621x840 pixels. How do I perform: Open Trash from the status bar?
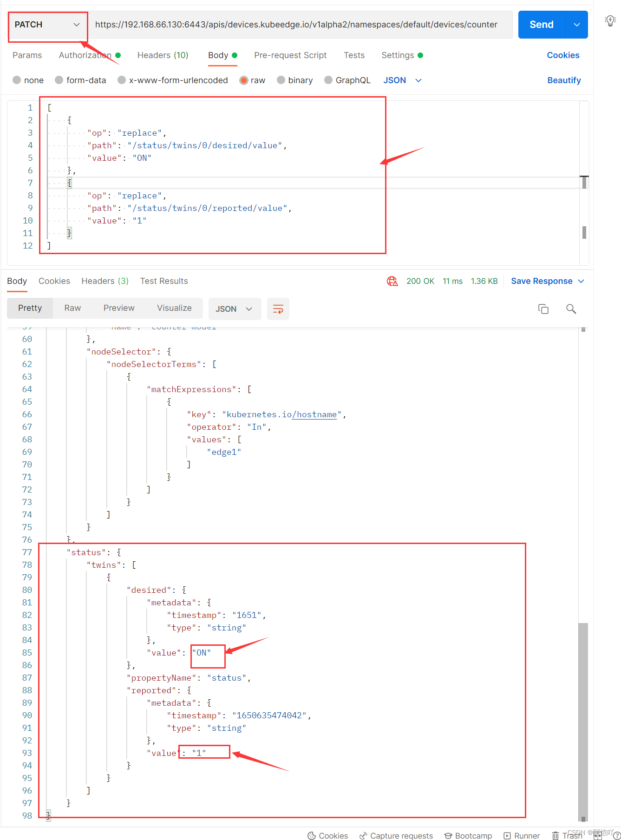567,836
